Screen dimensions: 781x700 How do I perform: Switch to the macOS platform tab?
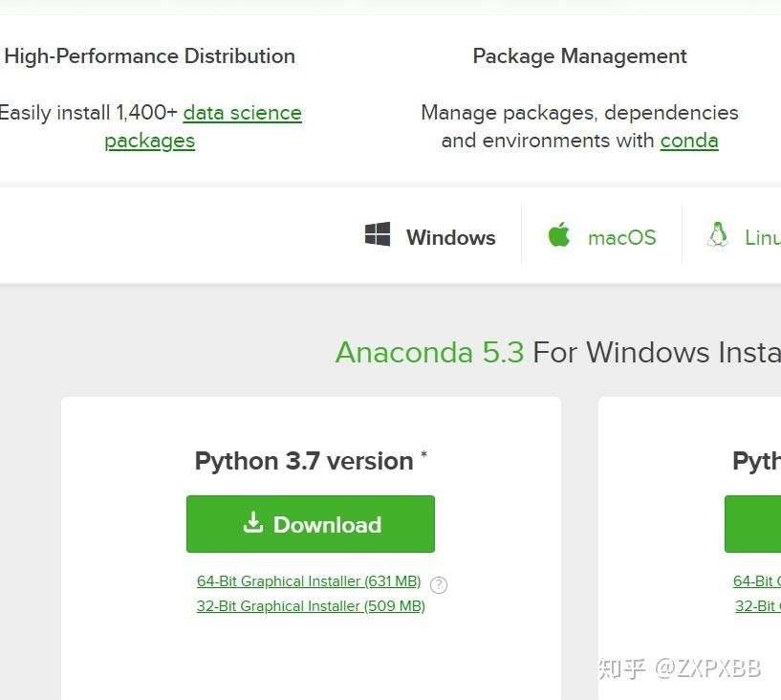pyautogui.click(x=602, y=235)
